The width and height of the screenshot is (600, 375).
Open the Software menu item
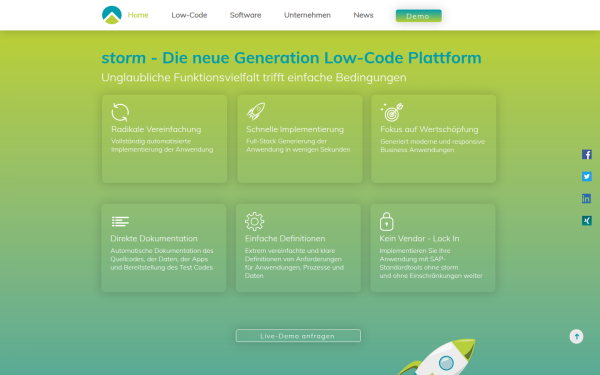(x=245, y=15)
